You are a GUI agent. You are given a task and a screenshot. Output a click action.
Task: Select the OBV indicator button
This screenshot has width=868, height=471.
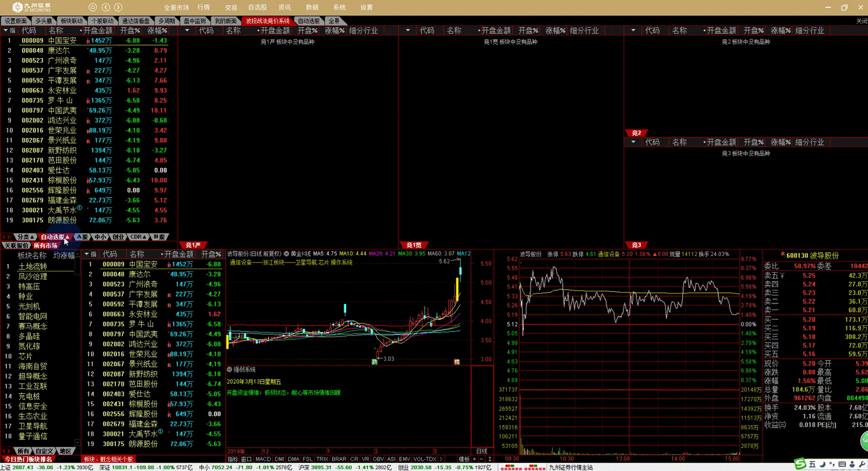[x=378, y=459]
